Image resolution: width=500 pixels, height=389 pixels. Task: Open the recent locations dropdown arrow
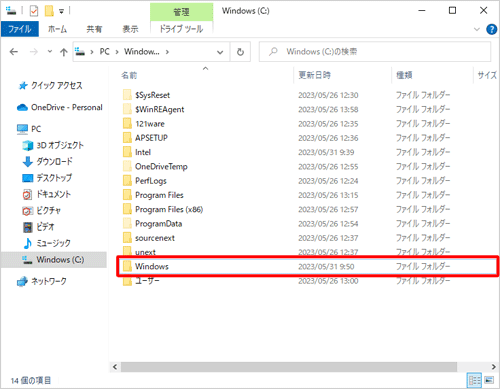(50, 52)
